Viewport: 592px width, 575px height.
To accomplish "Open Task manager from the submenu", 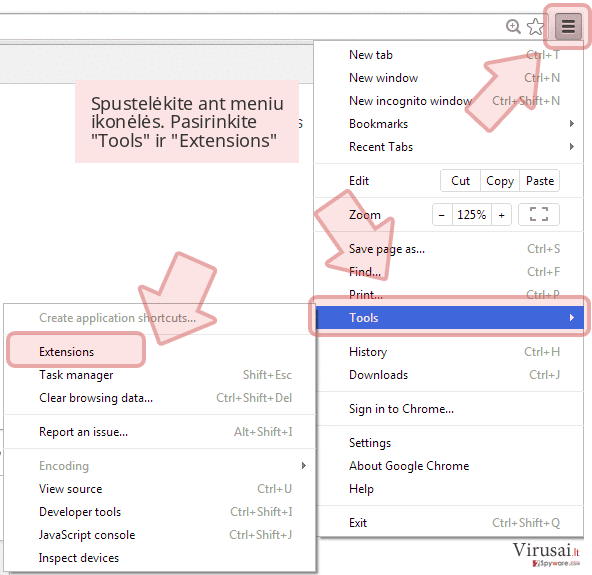I will [x=76, y=375].
